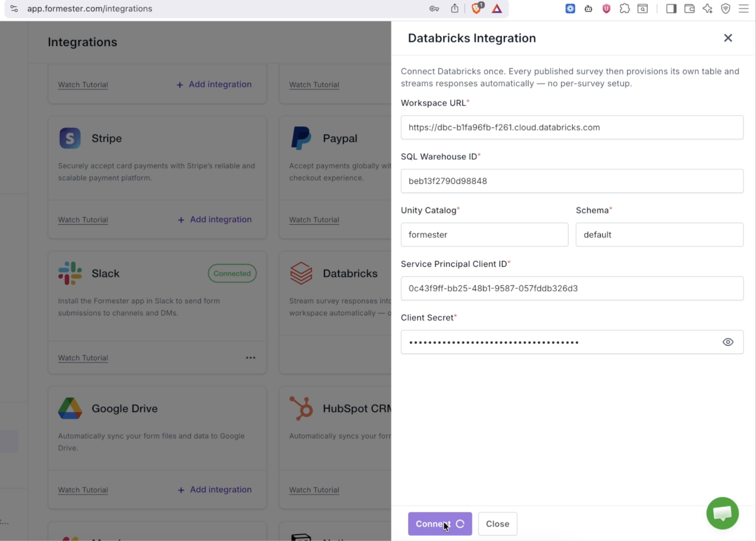This screenshot has height=541, width=756.
Task: Open Watch Tutorial link on Paypal card
Action: pyautogui.click(x=314, y=220)
